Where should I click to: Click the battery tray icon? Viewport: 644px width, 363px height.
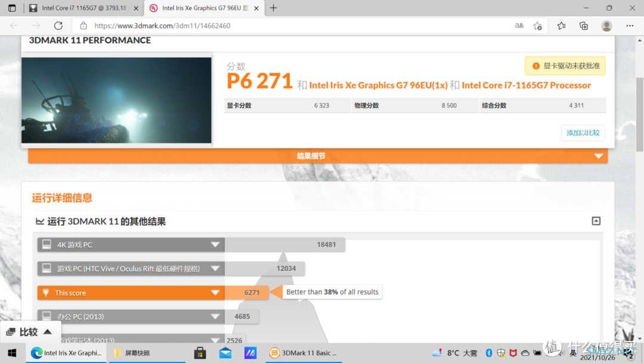click(x=537, y=353)
